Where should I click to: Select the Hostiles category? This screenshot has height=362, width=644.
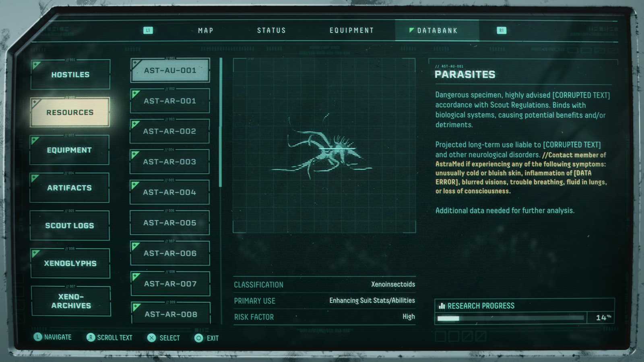(x=70, y=75)
